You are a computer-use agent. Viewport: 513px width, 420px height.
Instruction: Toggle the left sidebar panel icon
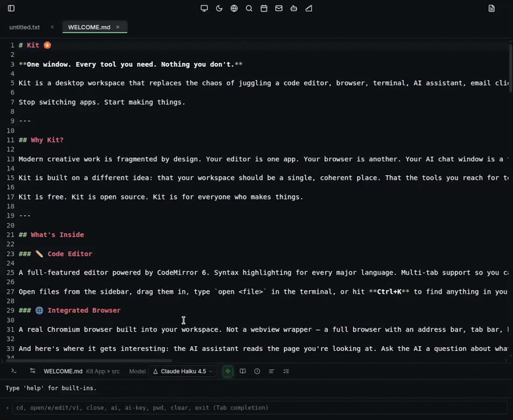[x=11, y=8]
